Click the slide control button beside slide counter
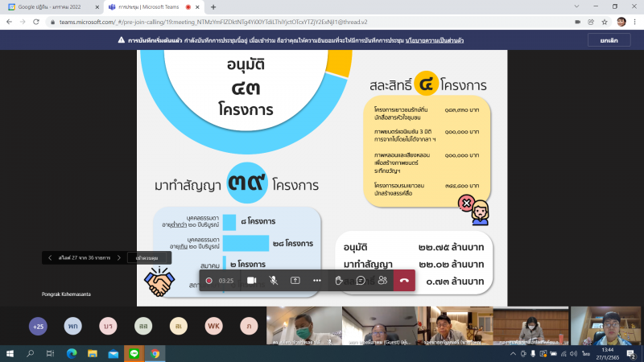The height and width of the screenshot is (362, 644). pos(147,257)
